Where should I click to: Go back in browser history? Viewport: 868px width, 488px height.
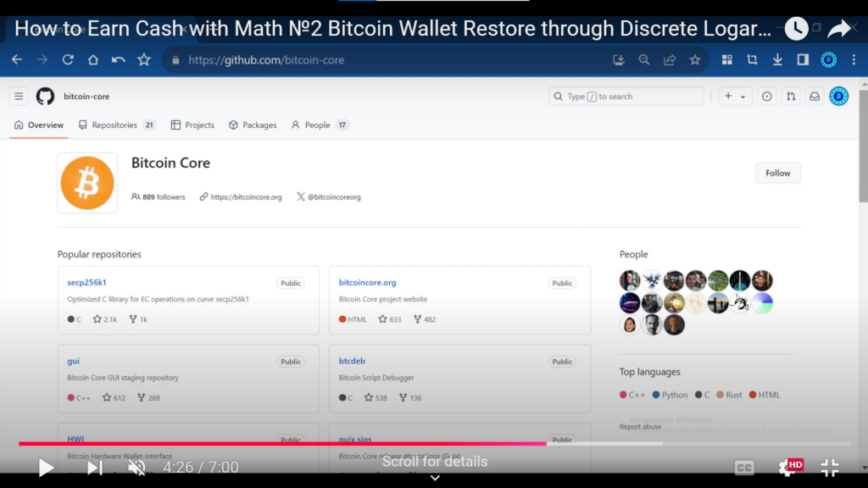point(17,60)
